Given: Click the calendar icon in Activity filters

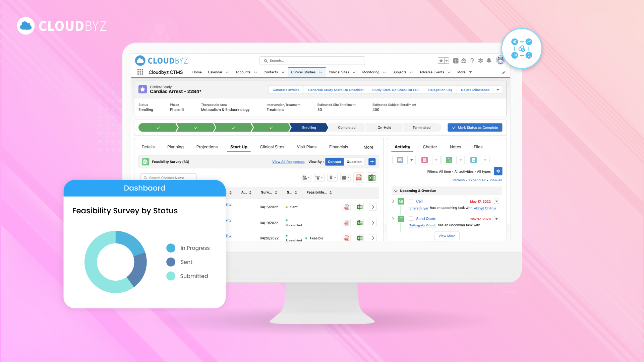Looking at the screenshot, I should [424, 159].
